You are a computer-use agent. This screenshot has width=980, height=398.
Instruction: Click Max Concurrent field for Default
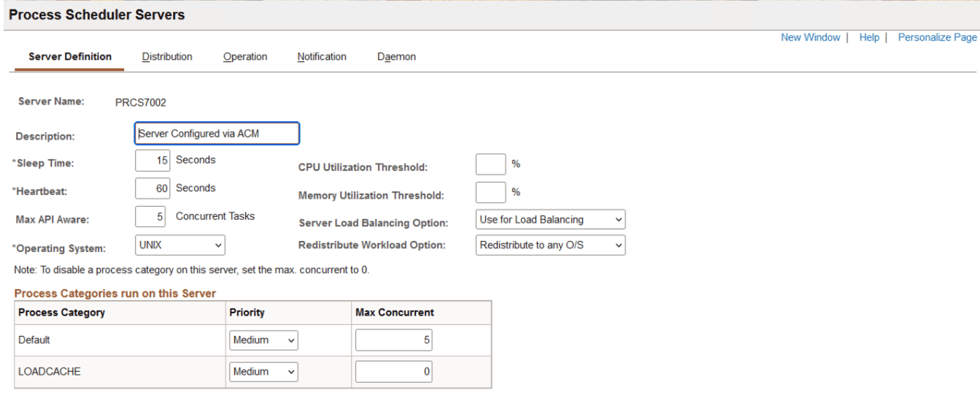tap(394, 340)
